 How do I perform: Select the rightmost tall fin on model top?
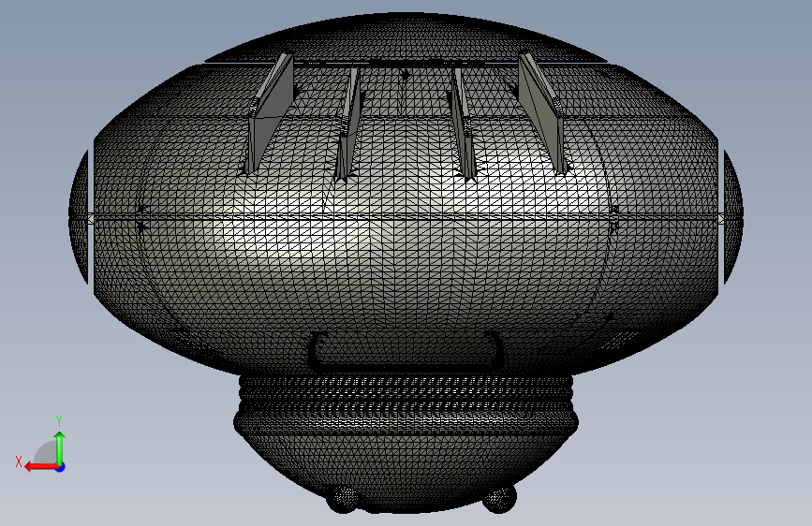tap(544, 111)
